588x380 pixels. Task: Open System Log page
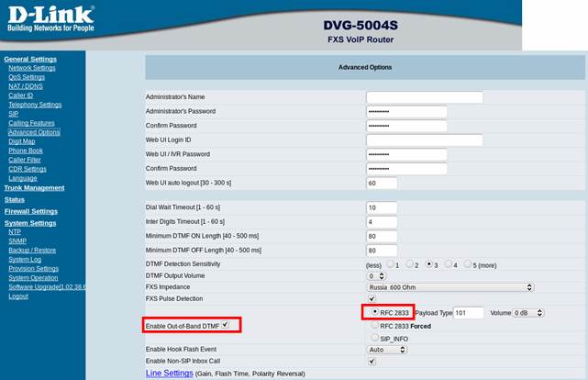(25, 259)
